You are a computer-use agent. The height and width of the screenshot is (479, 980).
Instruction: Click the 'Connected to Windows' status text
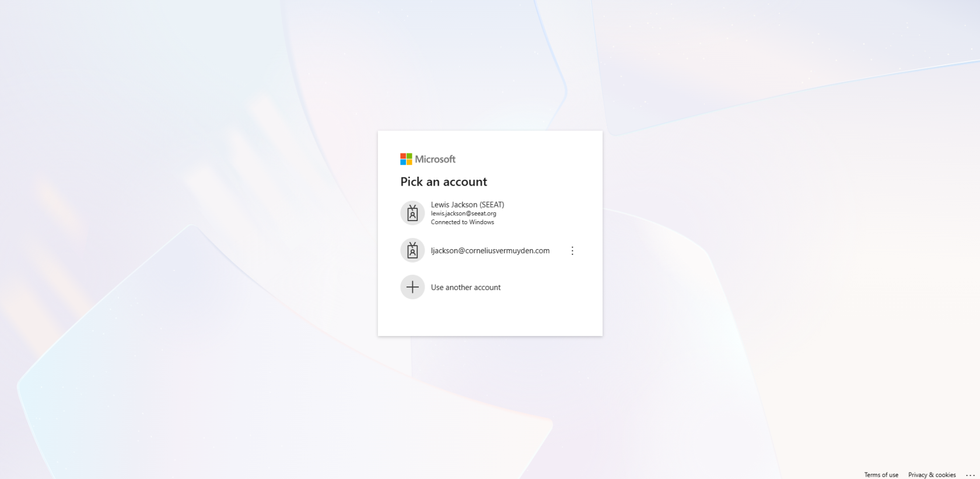pyautogui.click(x=462, y=222)
